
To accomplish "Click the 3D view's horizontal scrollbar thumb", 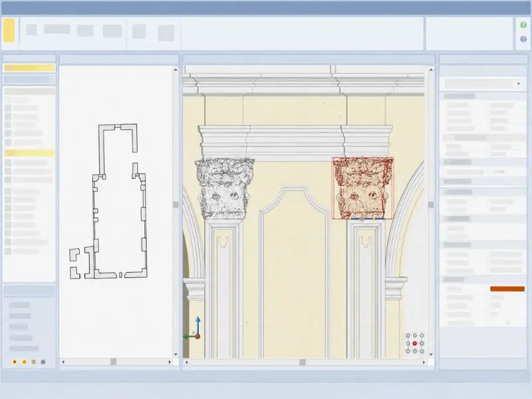I will (303, 362).
